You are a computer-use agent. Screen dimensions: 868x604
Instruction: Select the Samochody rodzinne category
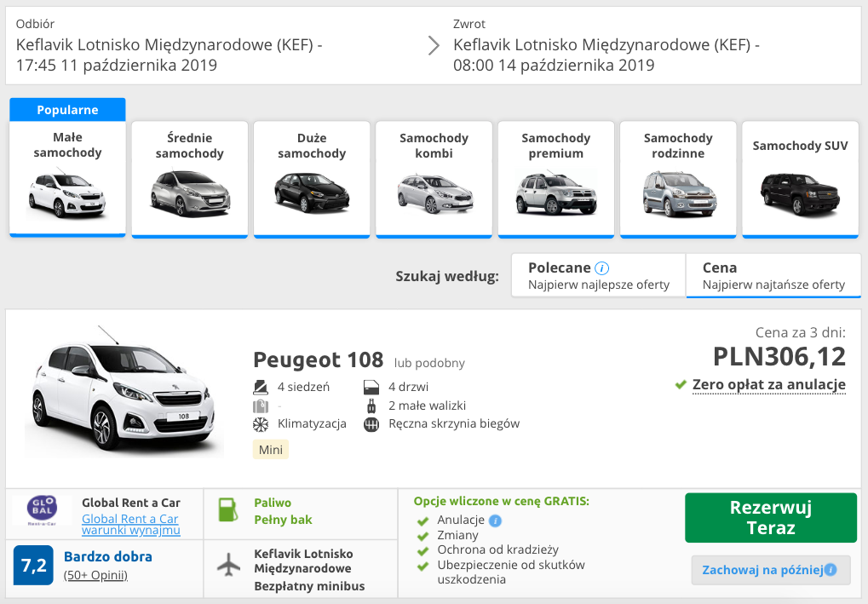pyautogui.click(x=678, y=180)
